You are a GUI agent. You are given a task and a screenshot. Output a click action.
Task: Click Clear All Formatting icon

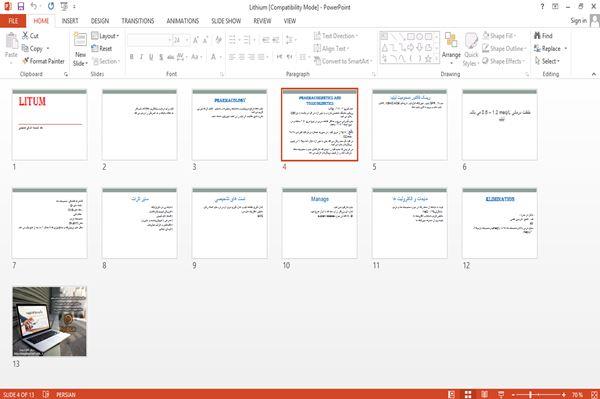click(x=218, y=40)
